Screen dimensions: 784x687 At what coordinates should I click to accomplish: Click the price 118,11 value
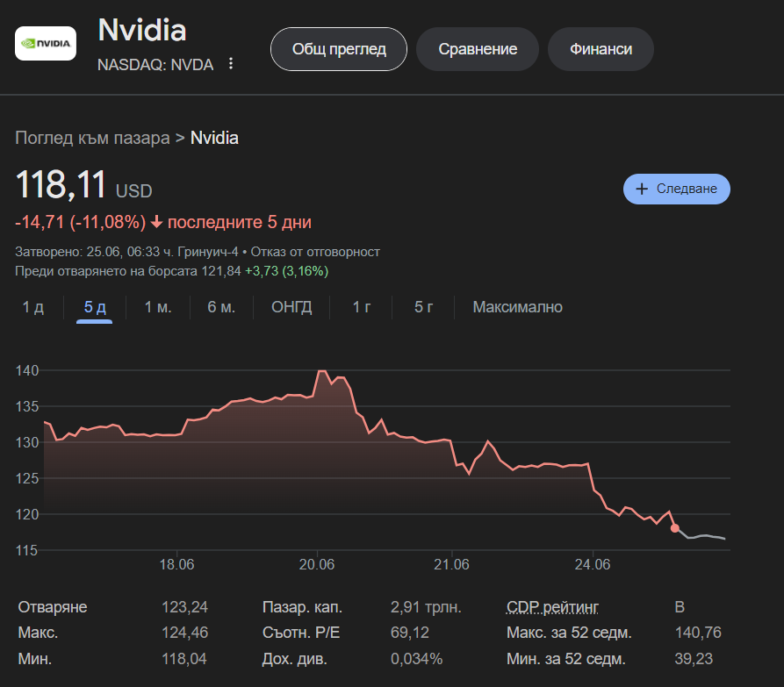(x=61, y=184)
